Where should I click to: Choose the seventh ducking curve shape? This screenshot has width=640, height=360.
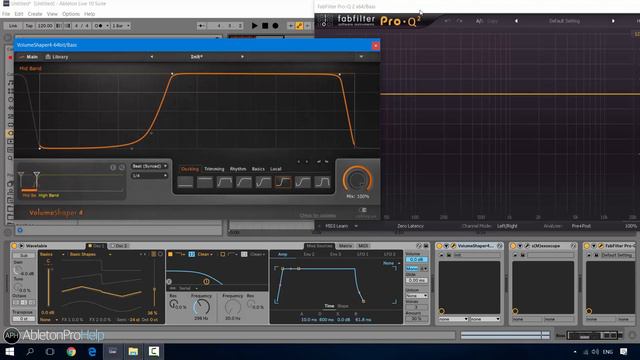pos(303,182)
